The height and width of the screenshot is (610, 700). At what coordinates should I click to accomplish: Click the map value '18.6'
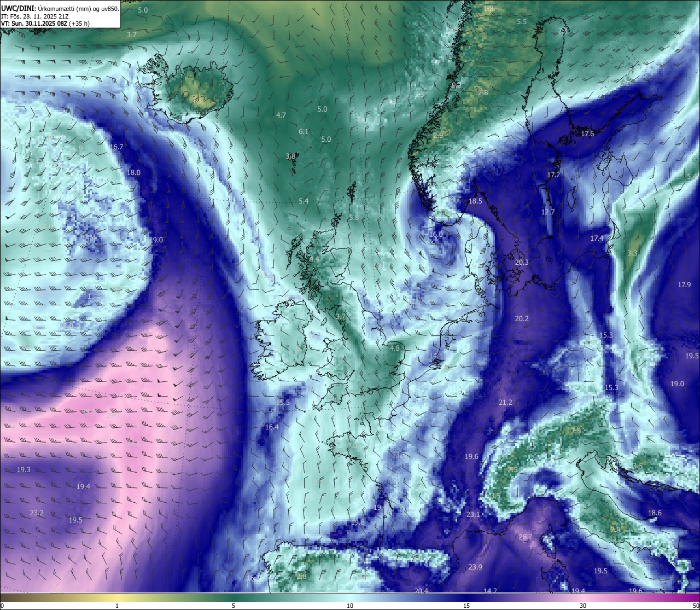[x=655, y=513]
